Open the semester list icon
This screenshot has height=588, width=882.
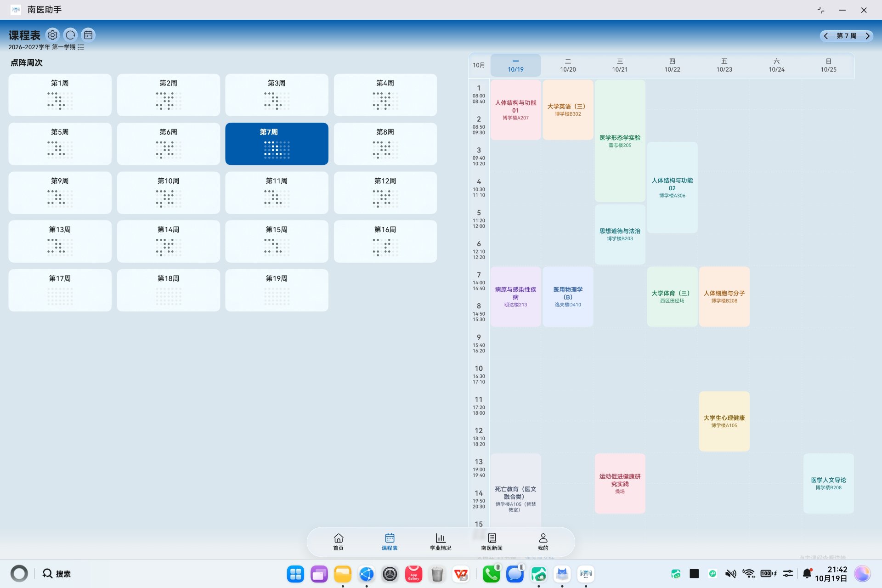81,47
